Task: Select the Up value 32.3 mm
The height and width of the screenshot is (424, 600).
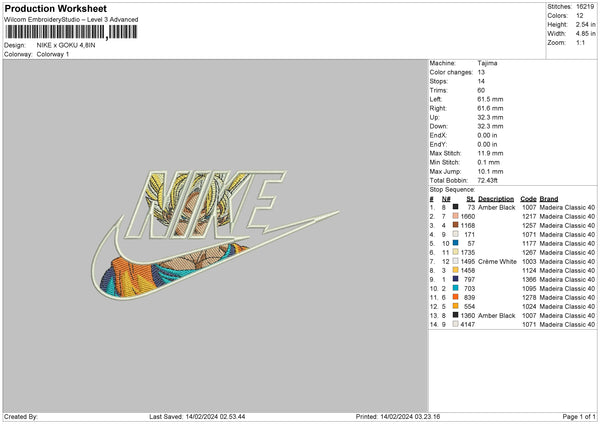Action: click(490, 117)
